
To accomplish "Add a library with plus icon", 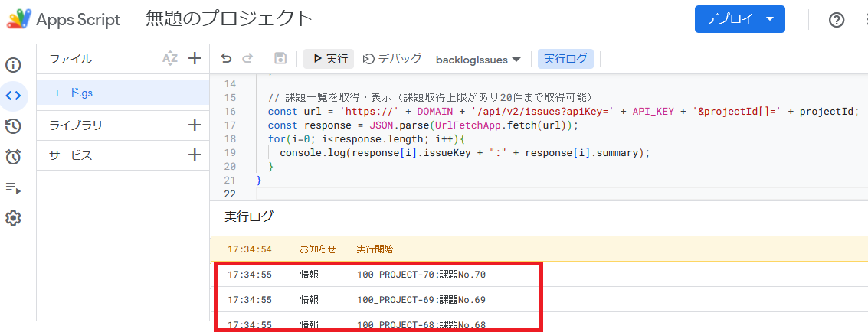I will pyautogui.click(x=195, y=125).
